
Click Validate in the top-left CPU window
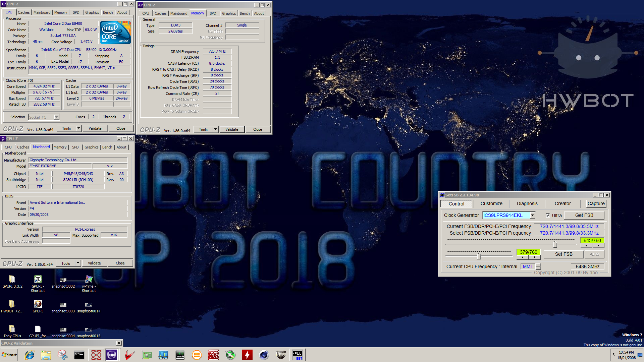[x=95, y=128]
